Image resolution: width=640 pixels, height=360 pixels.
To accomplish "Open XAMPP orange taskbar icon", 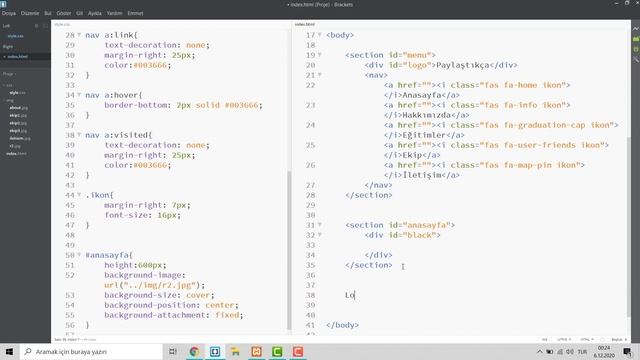I will coord(256,351).
